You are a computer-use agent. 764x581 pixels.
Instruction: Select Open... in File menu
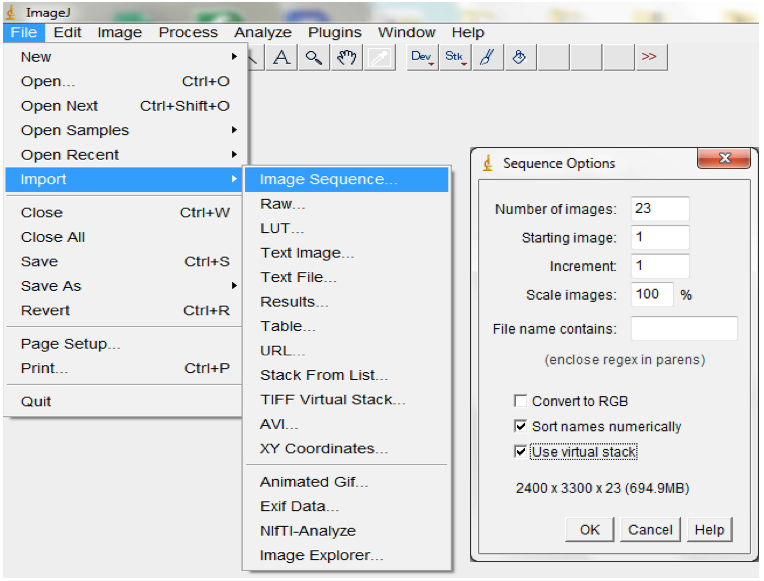coord(124,81)
